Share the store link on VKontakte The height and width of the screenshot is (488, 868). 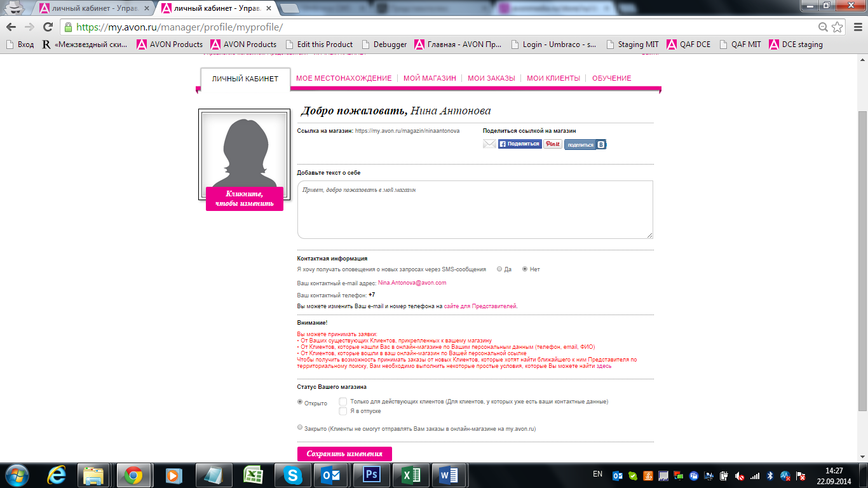(x=585, y=145)
